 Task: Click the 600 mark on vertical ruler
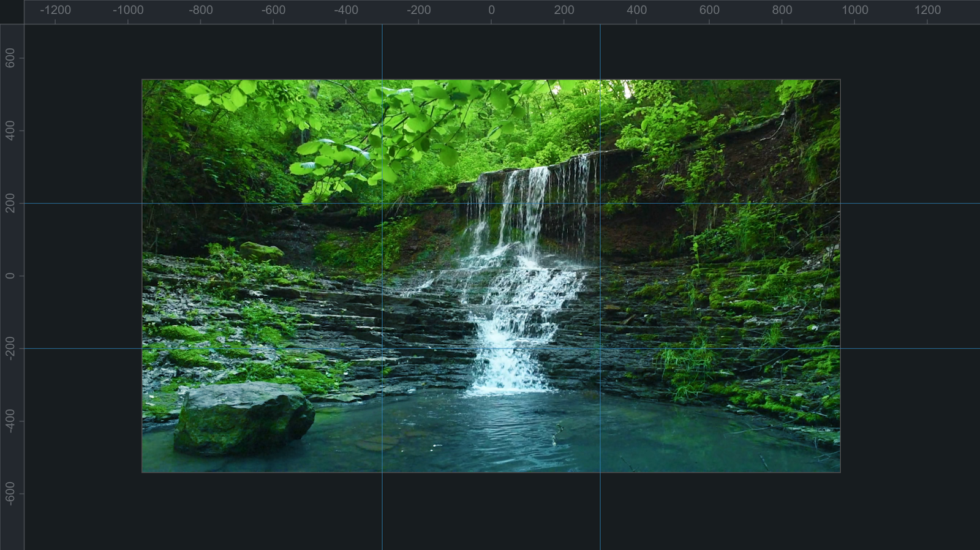[10, 58]
